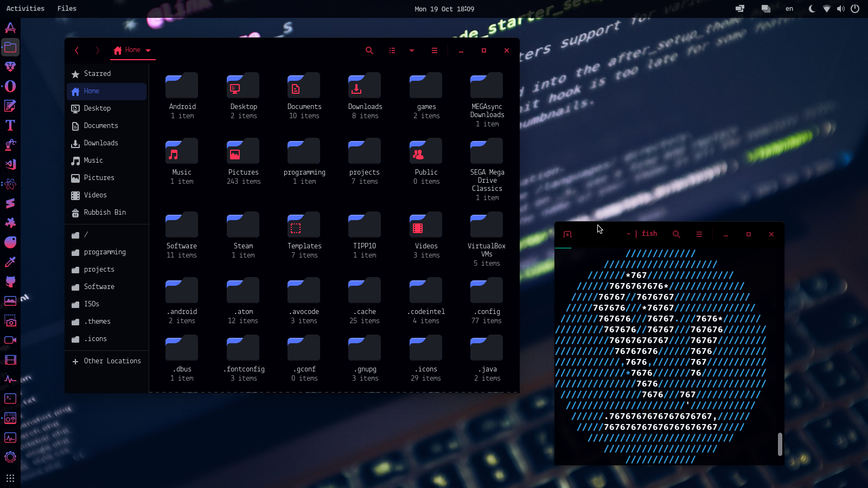This screenshot has width=868, height=488.
Task: Open the .codeintel folder
Action: click(x=426, y=291)
